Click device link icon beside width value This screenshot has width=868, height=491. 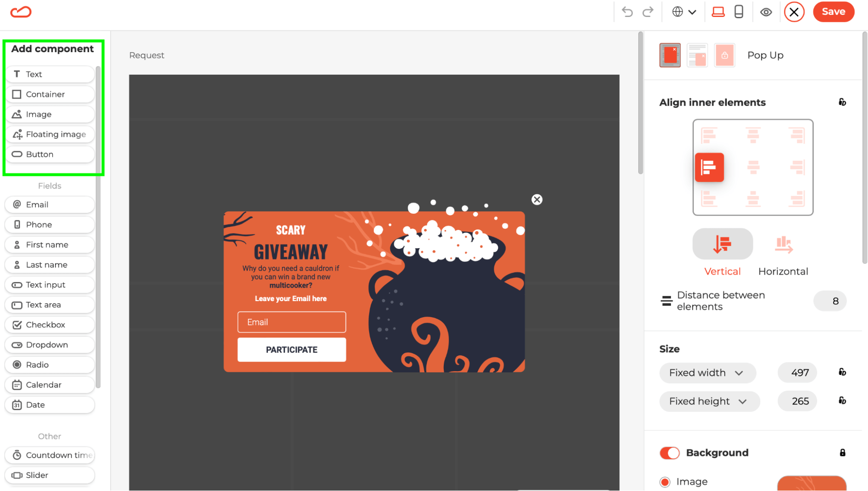tap(842, 372)
